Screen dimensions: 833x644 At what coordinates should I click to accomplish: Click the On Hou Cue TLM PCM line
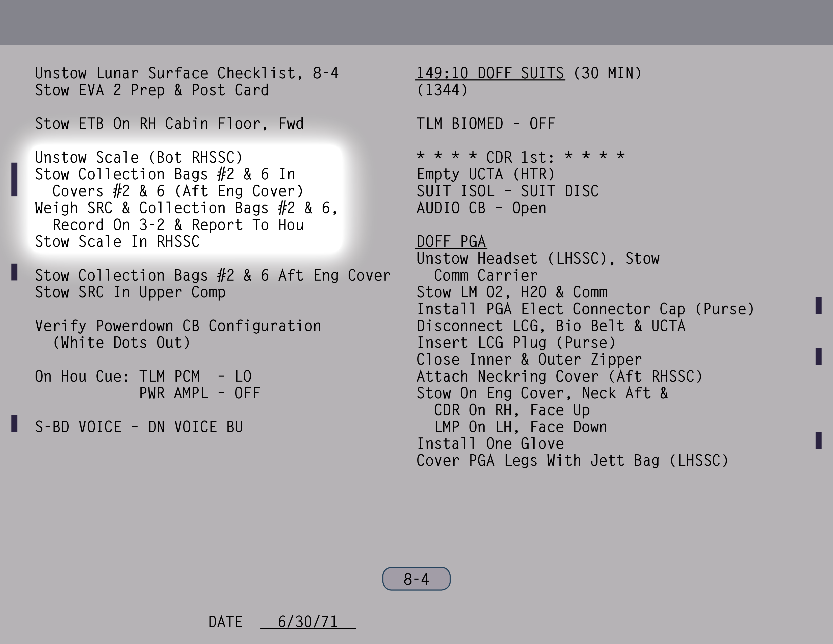click(x=143, y=376)
